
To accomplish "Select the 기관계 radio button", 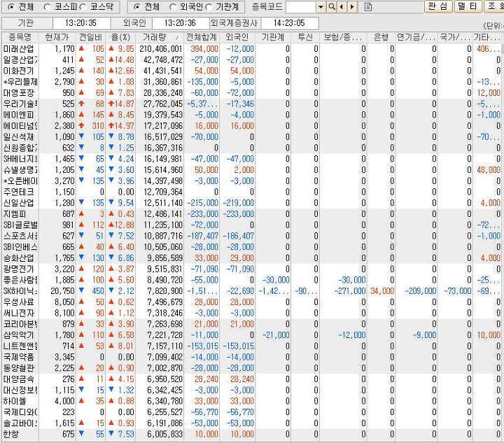I will coord(209,7).
